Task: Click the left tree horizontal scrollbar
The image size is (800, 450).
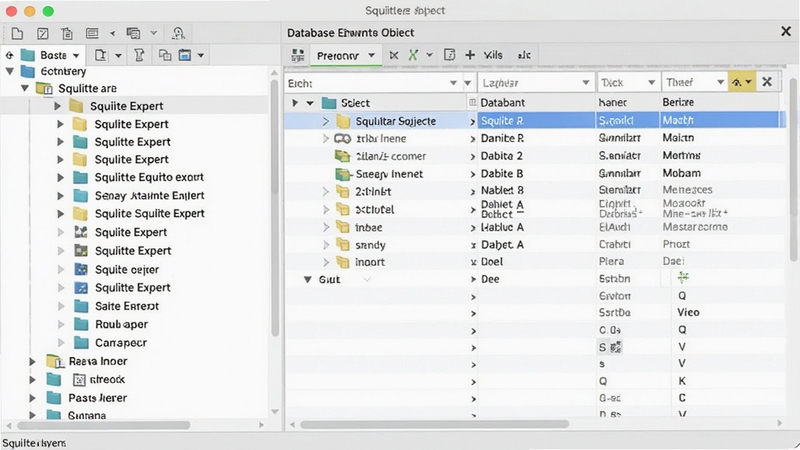Action: [x=104, y=425]
